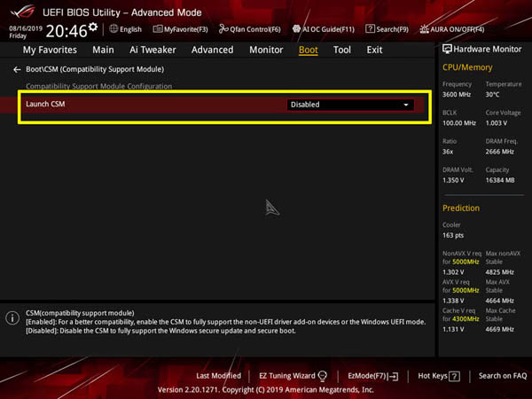Show Hot Keys list
This screenshot has height=399, width=532.
[439, 376]
